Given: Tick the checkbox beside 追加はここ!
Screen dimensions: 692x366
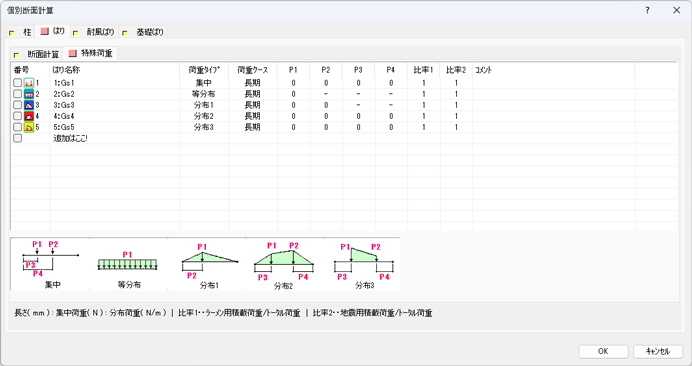Looking at the screenshot, I should pyautogui.click(x=17, y=138).
